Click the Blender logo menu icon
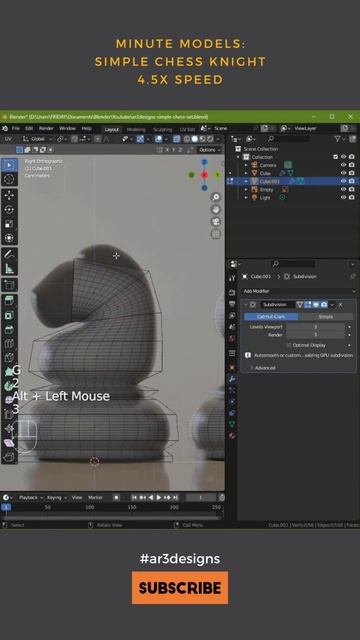This screenshot has height=640, width=360. click(5, 129)
